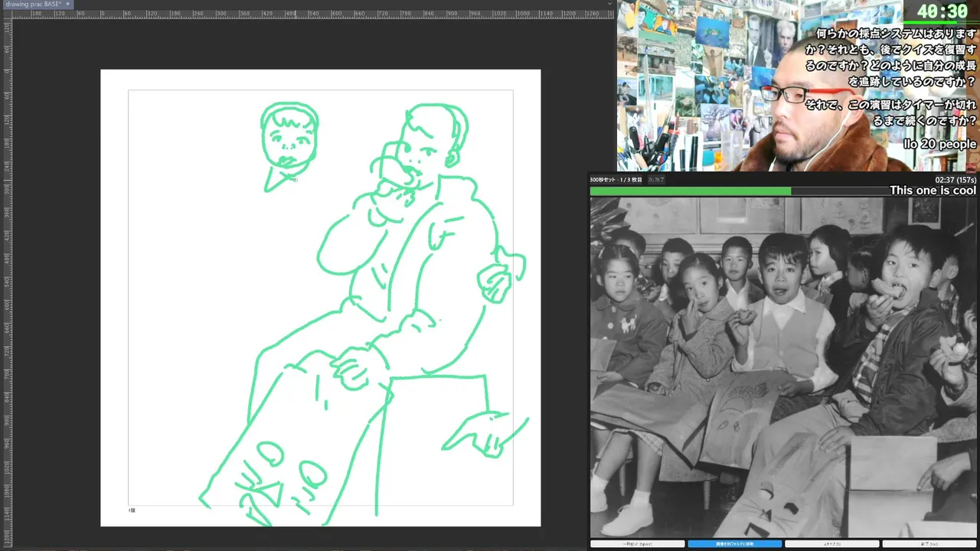Click the '40:30' countdown overlay
The image size is (980, 551).
pos(942,11)
